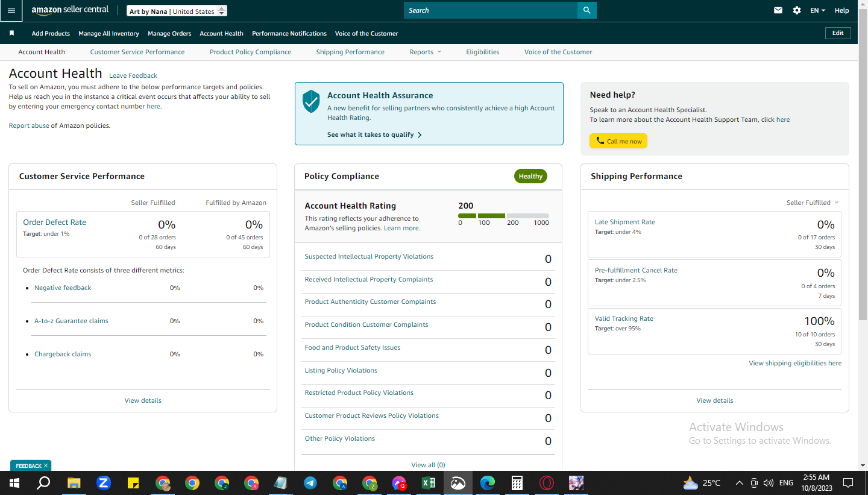This screenshot has height=495, width=868.
Task: Click the volume speaker tray icon
Action: 769,483
